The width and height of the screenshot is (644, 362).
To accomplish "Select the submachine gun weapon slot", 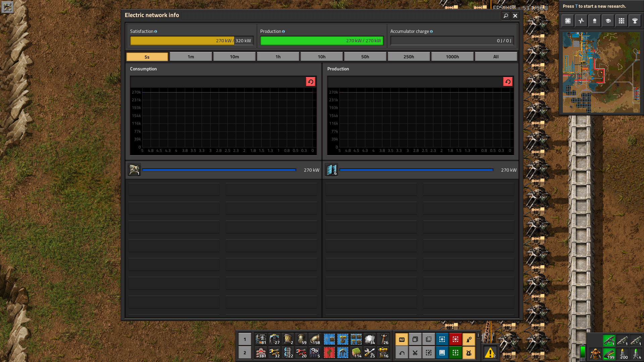I will click(609, 340).
